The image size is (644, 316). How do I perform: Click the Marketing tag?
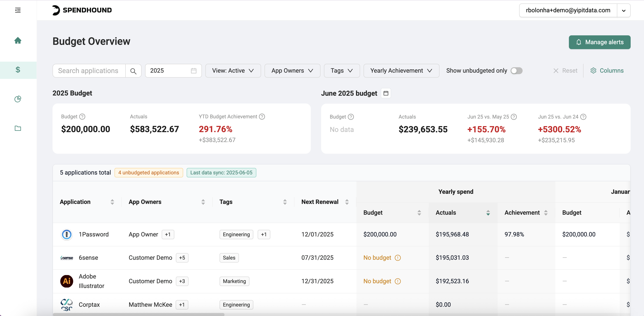[x=234, y=282]
